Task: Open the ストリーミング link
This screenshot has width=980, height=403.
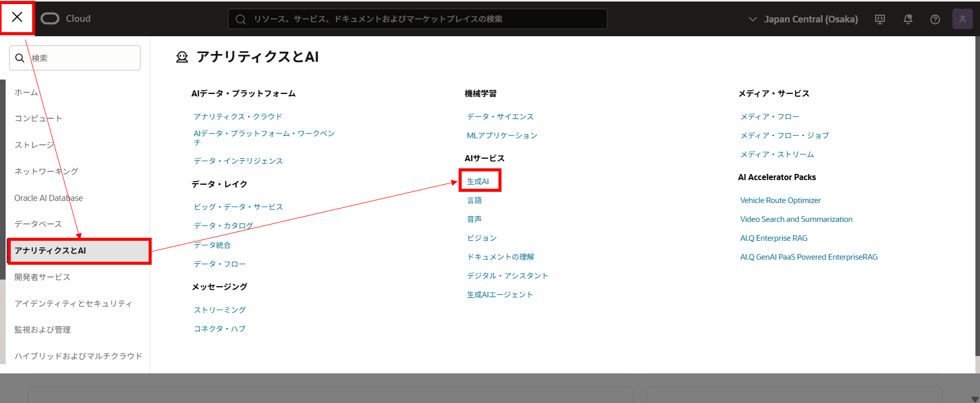Action: [220, 310]
